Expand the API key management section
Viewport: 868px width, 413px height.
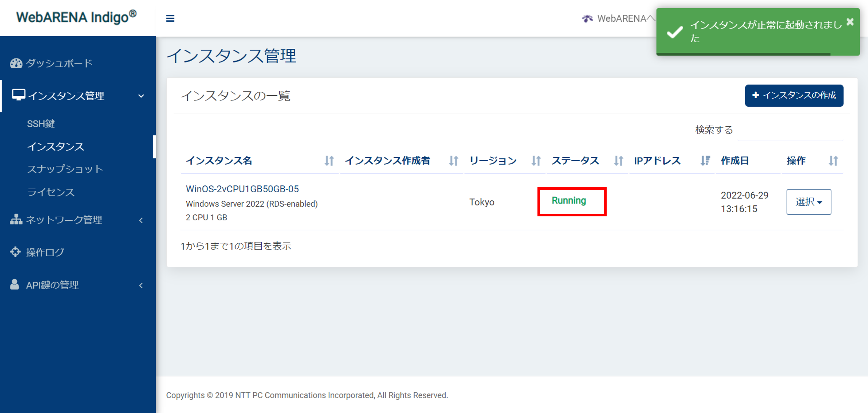[x=141, y=286]
